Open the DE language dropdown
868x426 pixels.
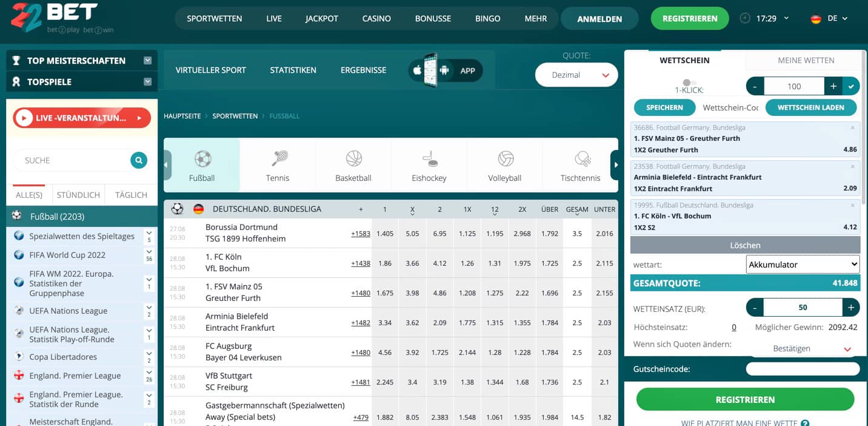837,18
